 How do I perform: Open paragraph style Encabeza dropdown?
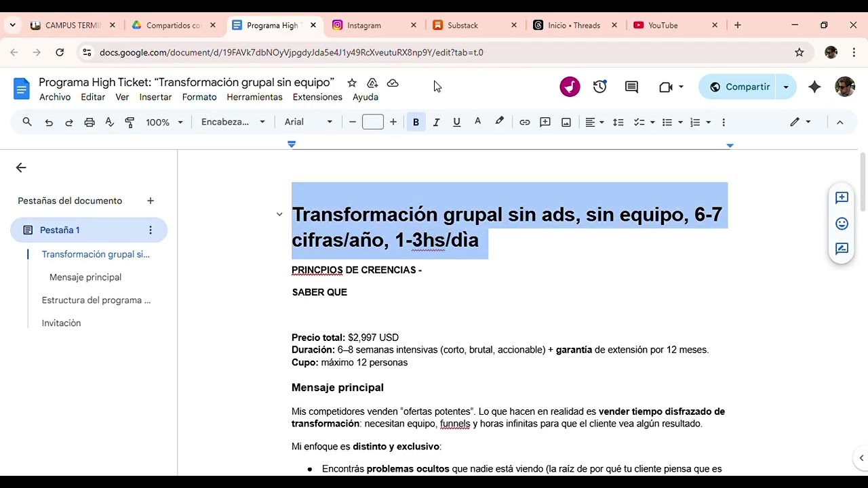point(233,122)
